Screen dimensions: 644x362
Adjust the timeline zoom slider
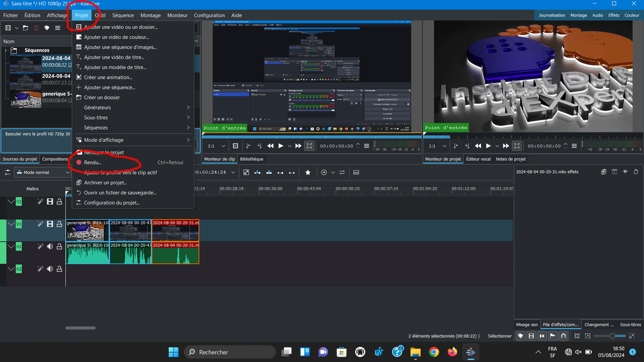click(x=610, y=336)
